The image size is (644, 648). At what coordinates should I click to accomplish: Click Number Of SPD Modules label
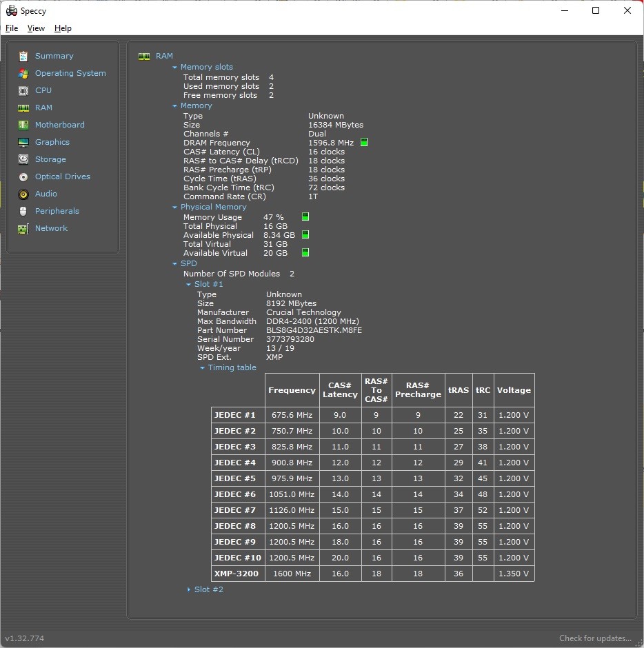tap(232, 274)
